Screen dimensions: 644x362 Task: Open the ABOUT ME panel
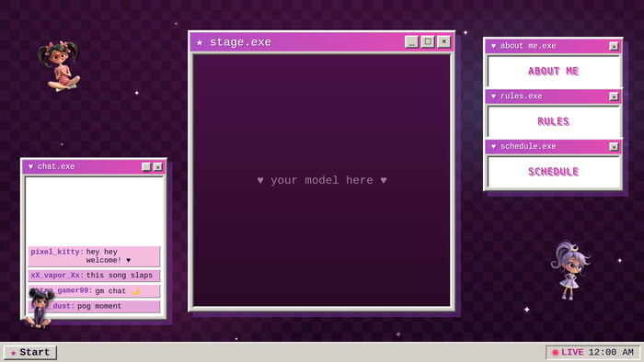pos(553,72)
